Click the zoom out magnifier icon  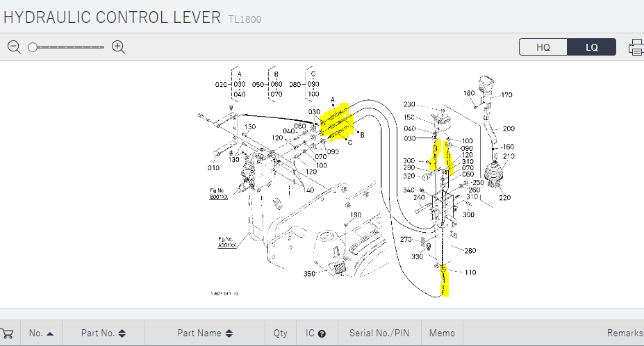point(14,47)
